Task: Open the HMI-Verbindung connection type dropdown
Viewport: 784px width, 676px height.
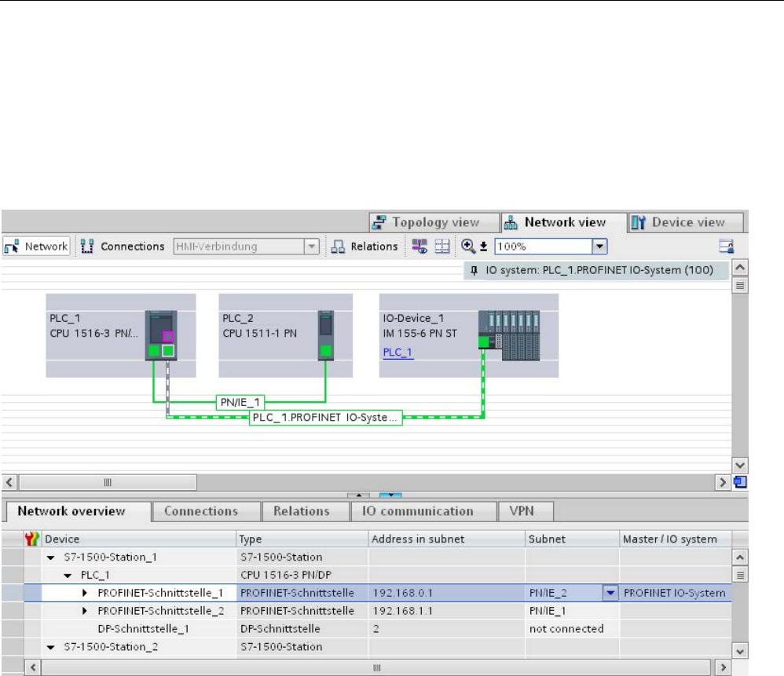Action: tap(312, 247)
